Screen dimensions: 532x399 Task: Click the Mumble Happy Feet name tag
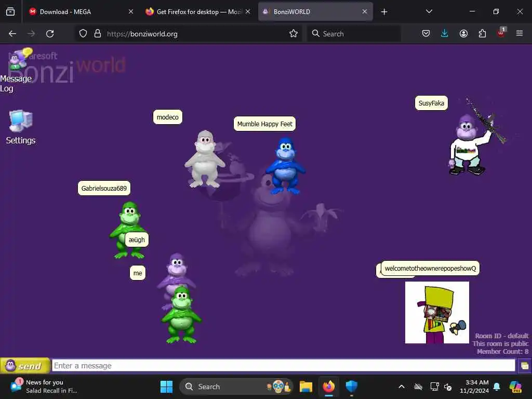[x=264, y=124]
